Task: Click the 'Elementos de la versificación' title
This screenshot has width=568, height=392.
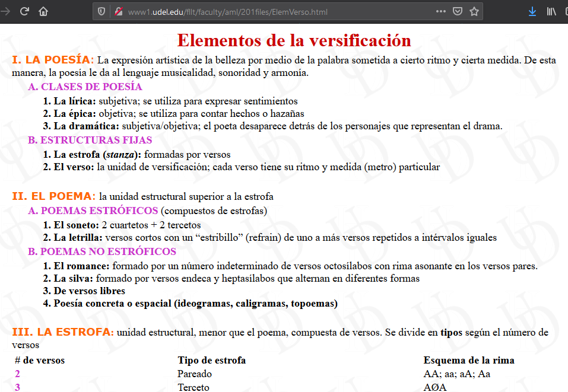Action: pyautogui.click(x=294, y=40)
